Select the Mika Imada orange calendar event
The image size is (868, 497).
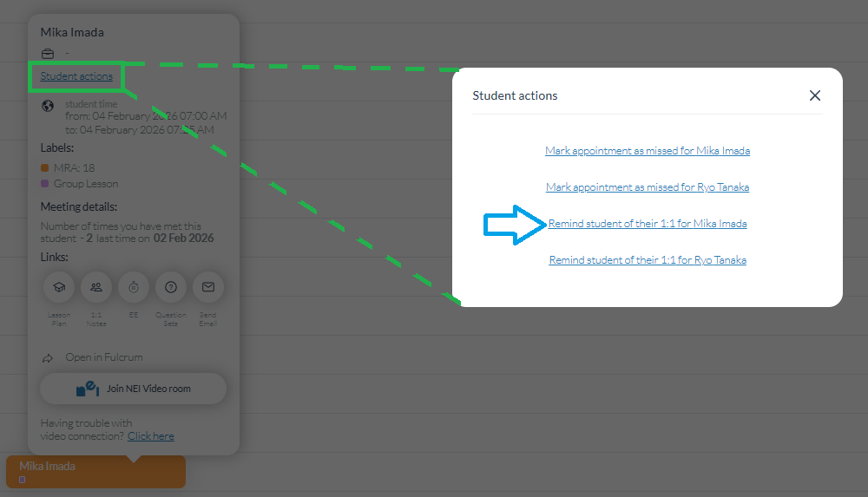point(95,472)
